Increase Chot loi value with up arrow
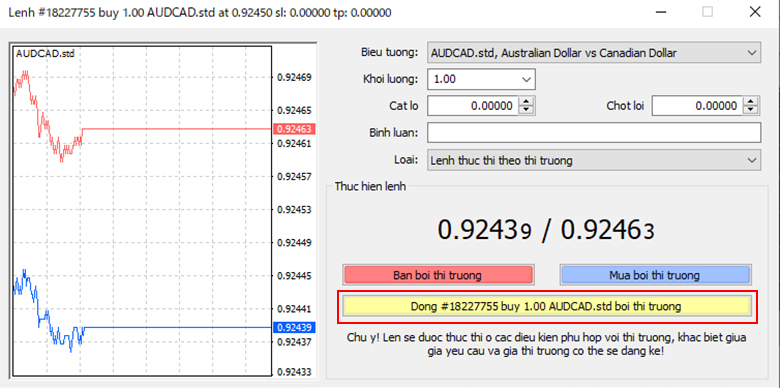Image resolution: width=780 pixels, height=388 pixels. (752, 101)
